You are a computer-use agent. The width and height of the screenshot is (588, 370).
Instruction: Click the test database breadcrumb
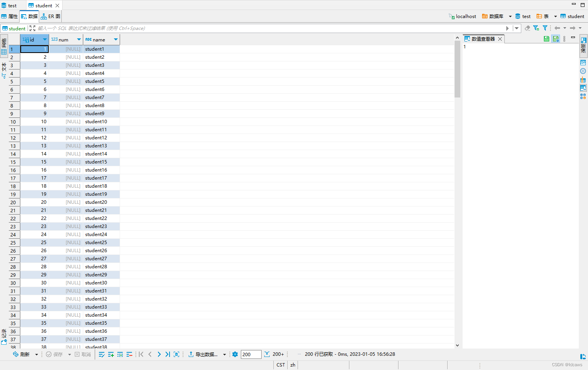point(523,17)
